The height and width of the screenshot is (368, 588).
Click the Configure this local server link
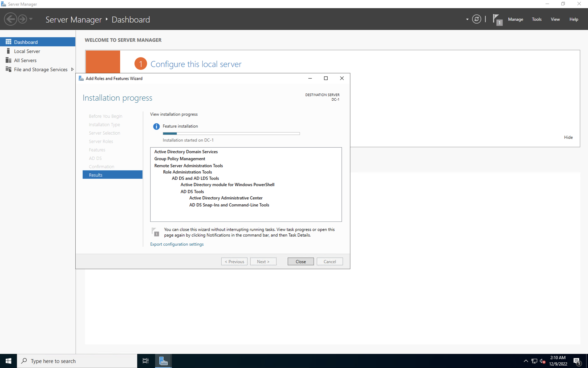(196, 64)
